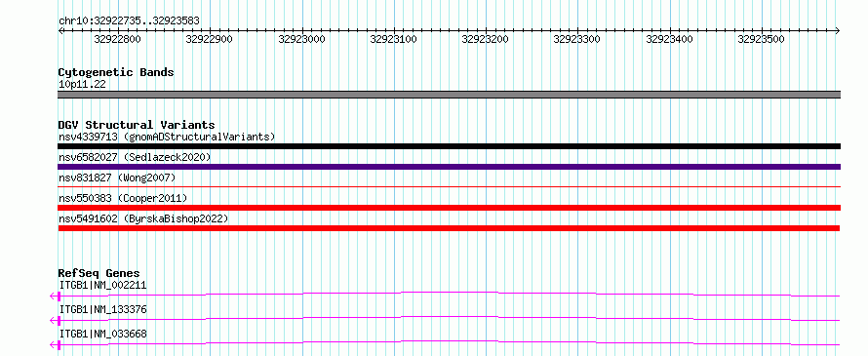Click ruler tick label 32923500
The image size is (868, 356).
point(761,39)
